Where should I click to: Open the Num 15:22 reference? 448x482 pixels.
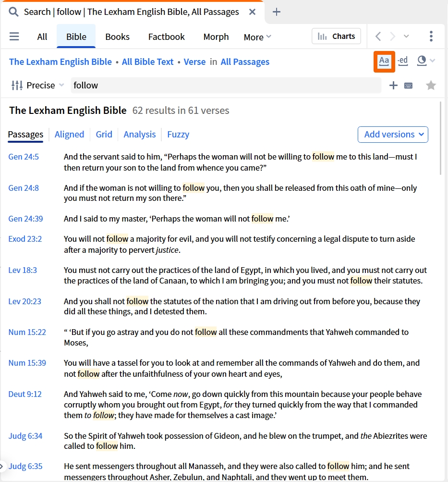point(27,332)
